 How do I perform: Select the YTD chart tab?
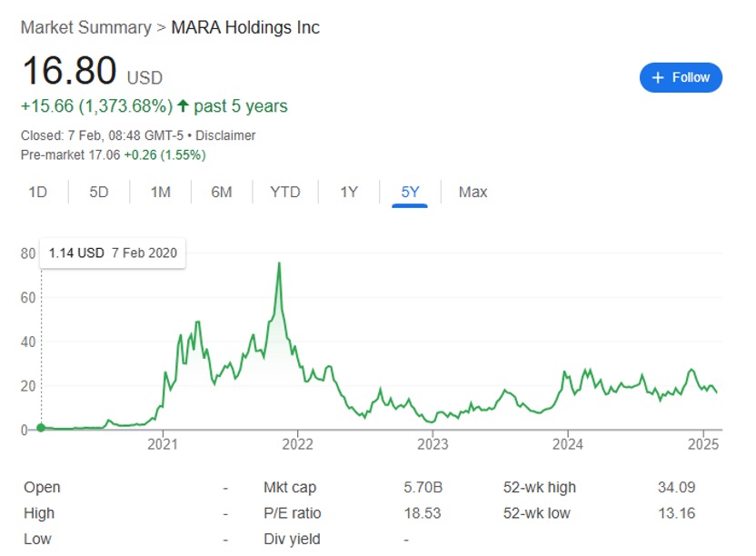tap(284, 192)
